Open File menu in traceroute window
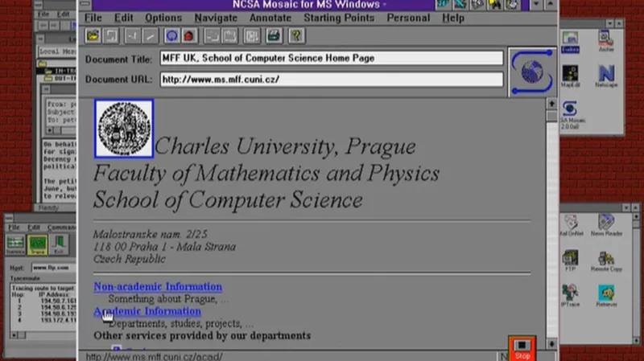The image size is (644, 361). click(x=14, y=228)
